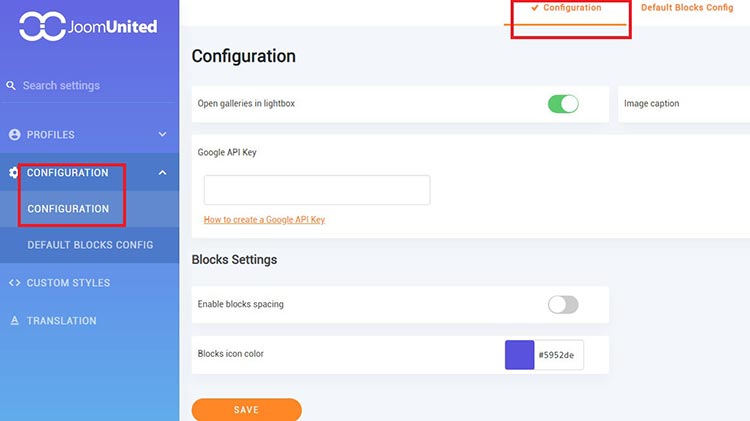Open Default Blocks Config sidebar item

(90, 245)
